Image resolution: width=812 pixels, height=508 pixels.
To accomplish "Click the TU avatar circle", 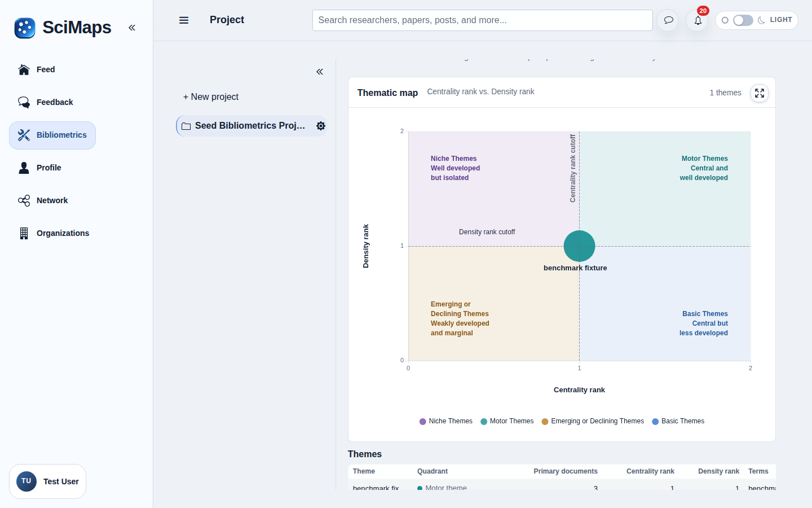I will point(27,481).
